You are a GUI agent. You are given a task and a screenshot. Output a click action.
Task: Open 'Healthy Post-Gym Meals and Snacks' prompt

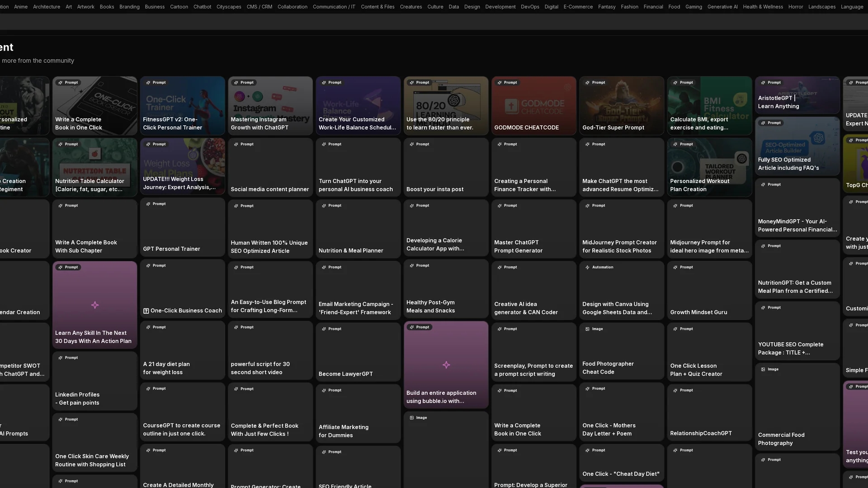[446, 289]
